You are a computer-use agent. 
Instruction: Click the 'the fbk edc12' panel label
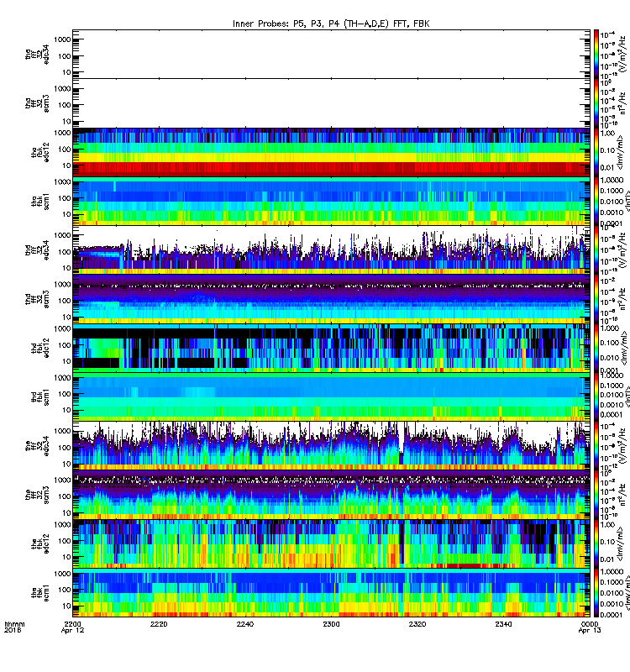coord(40,544)
